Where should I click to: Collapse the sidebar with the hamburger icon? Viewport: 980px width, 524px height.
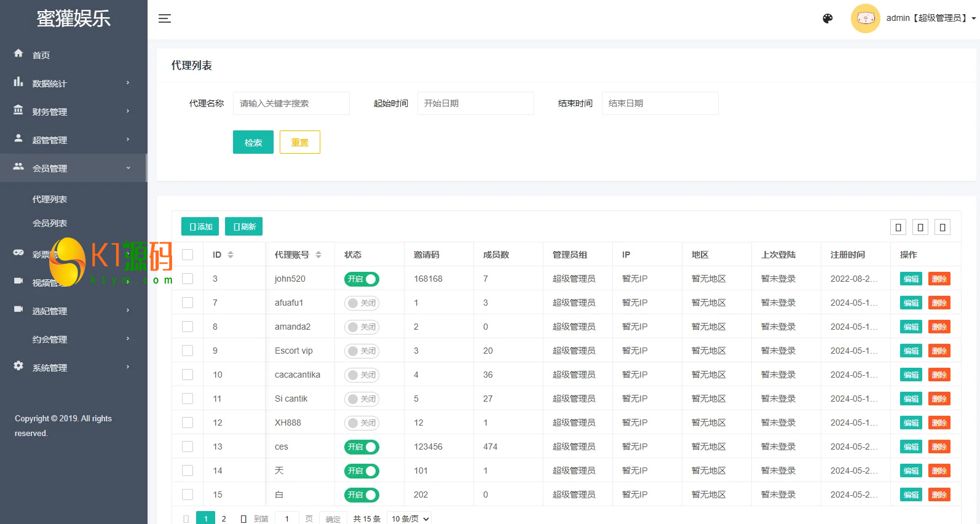click(x=165, y=18)
